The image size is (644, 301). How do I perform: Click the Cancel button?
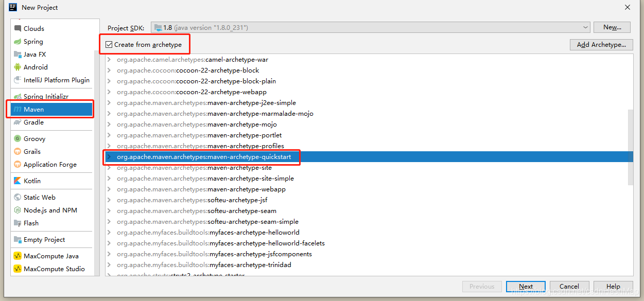[569, 287]
